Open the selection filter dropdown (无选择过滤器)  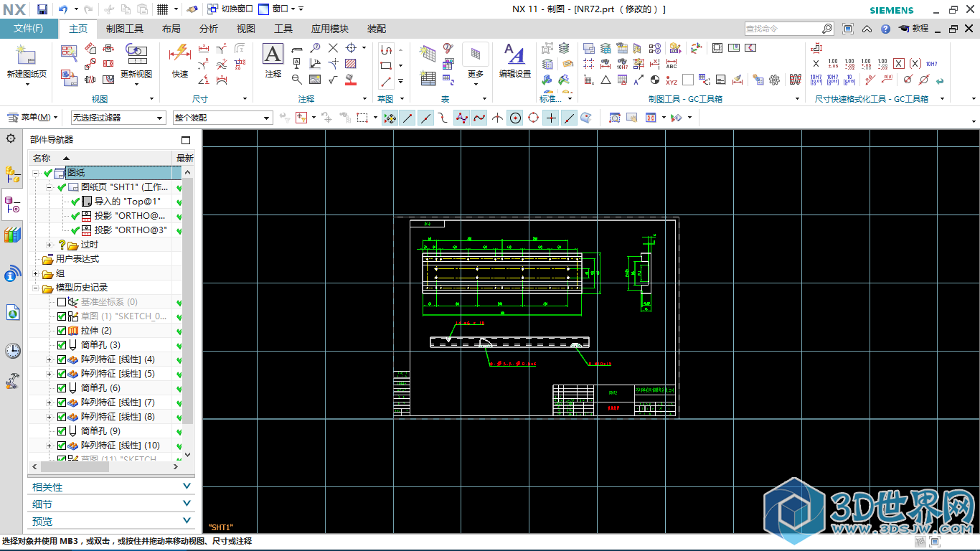(x=118, y=118)
